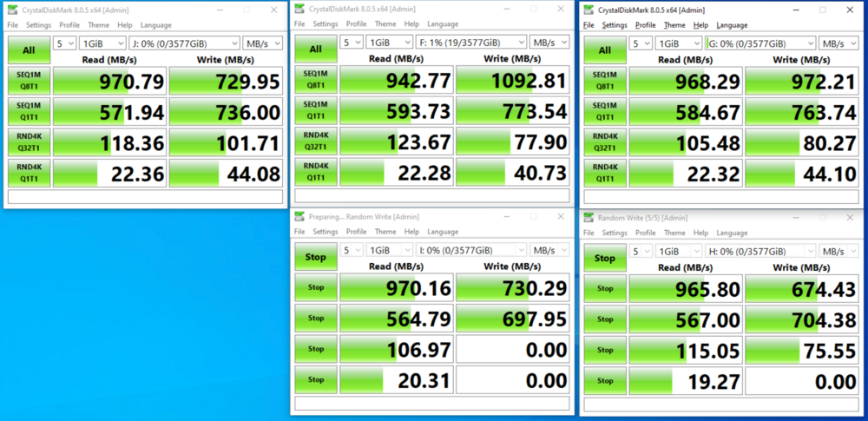Open the F: 1% (19/3577GiB) drive dropdown
The image size is (868, 421).
click(x=471, y=42)
